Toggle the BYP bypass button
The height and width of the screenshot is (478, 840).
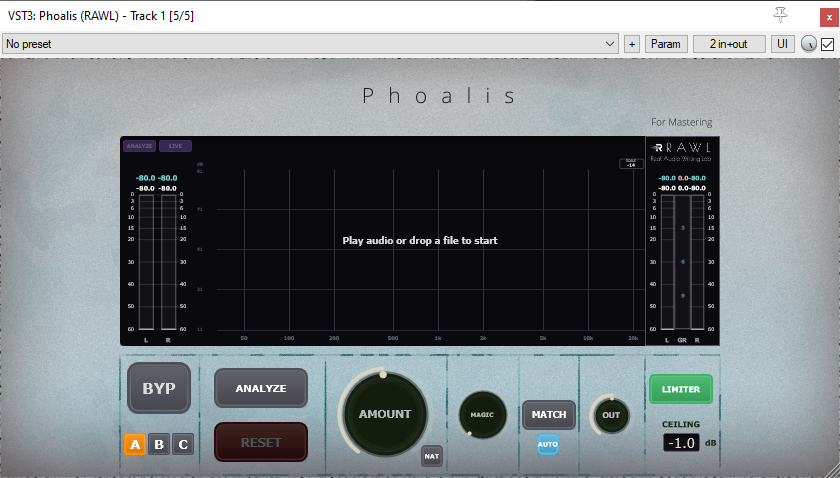click(159, 388)
